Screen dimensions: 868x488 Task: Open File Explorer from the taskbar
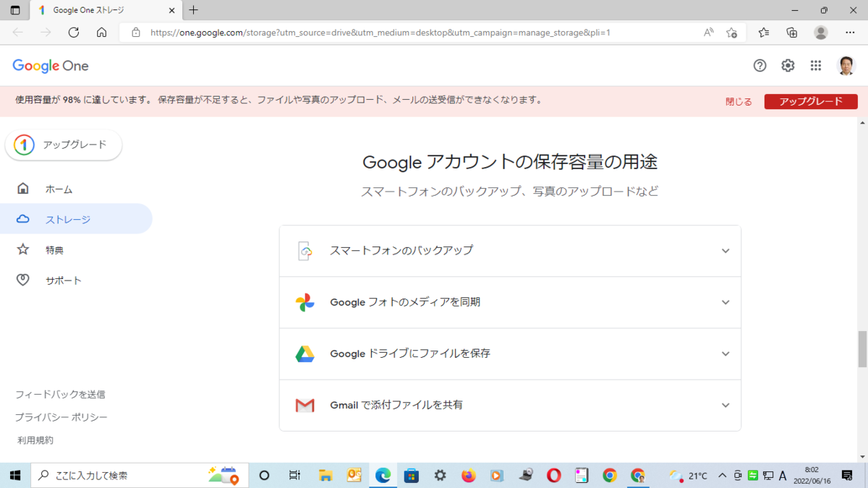coord(326,475)
